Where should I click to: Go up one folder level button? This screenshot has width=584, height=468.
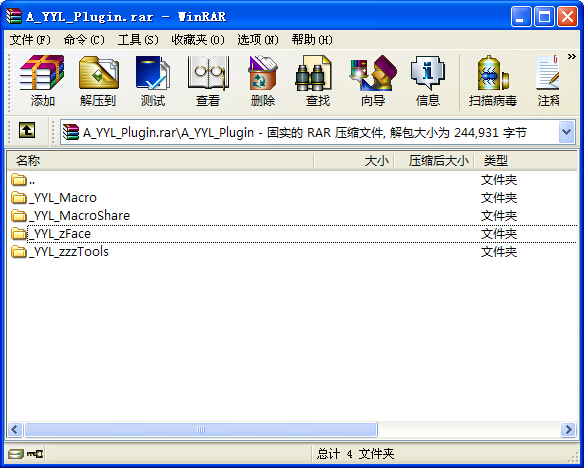[x=27, y=131]
